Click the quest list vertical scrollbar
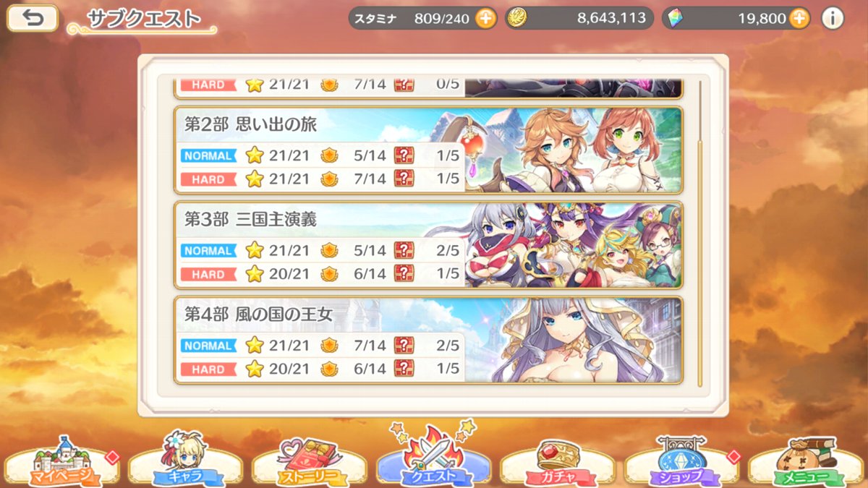Screen dimensions: 868x488 pos(699,233)
